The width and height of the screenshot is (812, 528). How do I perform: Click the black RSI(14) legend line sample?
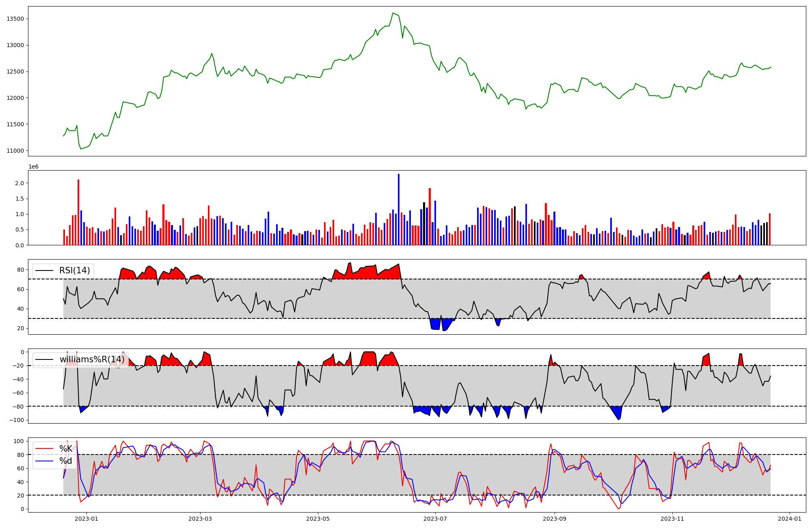click(44, 270)
